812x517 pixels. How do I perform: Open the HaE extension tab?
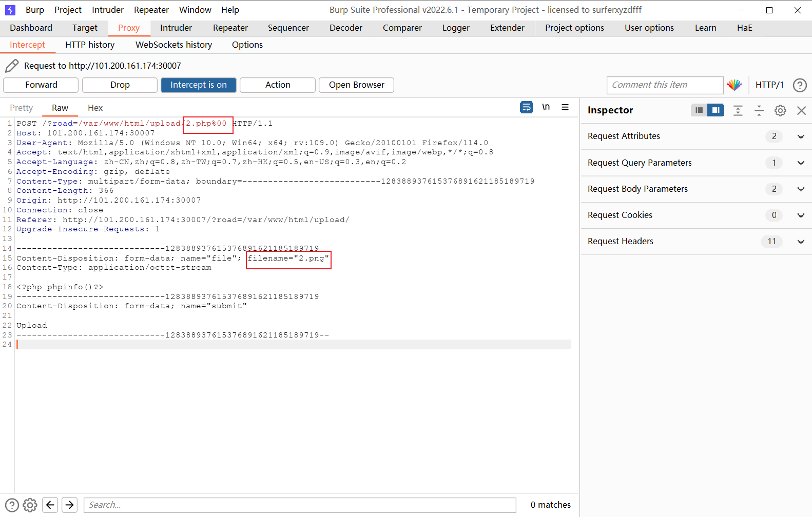click(x=745, y=28)
